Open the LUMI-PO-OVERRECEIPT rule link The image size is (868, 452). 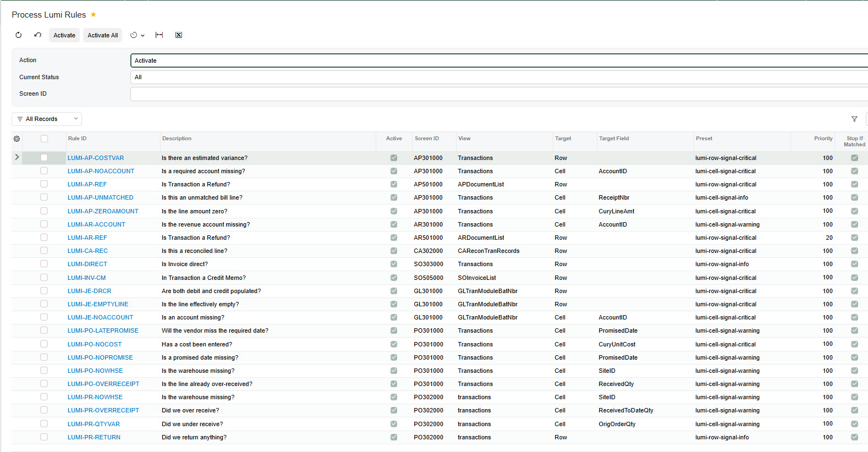coord(103,384)
